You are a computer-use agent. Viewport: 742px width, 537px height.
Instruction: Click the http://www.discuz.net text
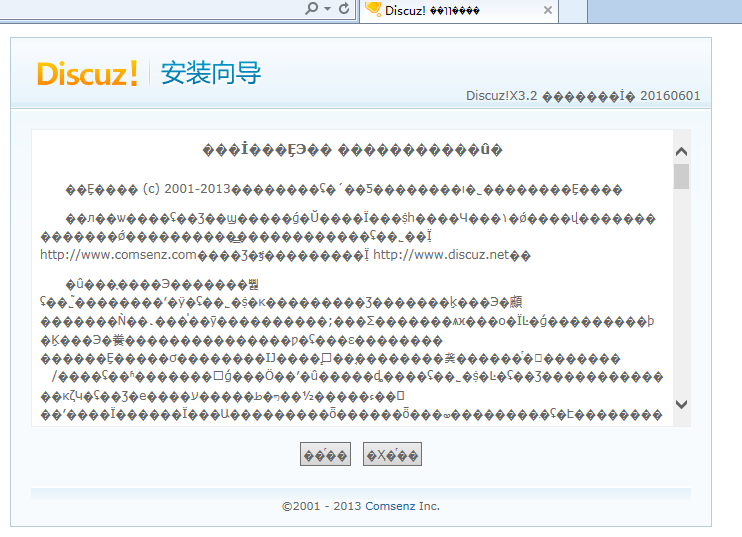[441, 255]
